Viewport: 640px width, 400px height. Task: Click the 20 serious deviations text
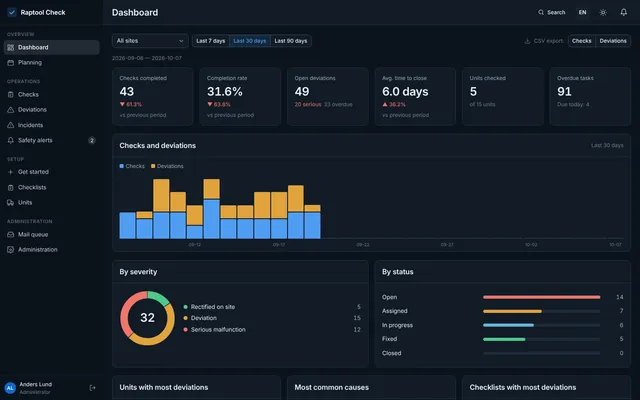click(x=308, y=104)
